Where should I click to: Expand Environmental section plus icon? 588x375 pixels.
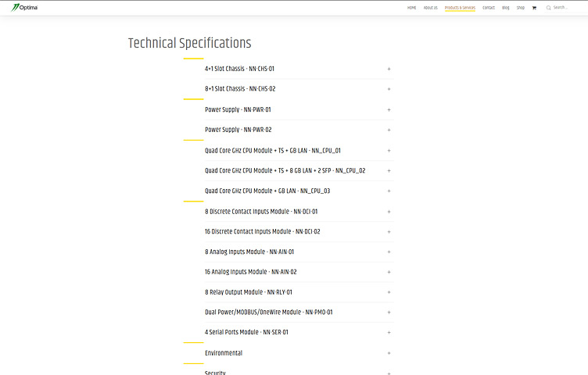[389, 353]
